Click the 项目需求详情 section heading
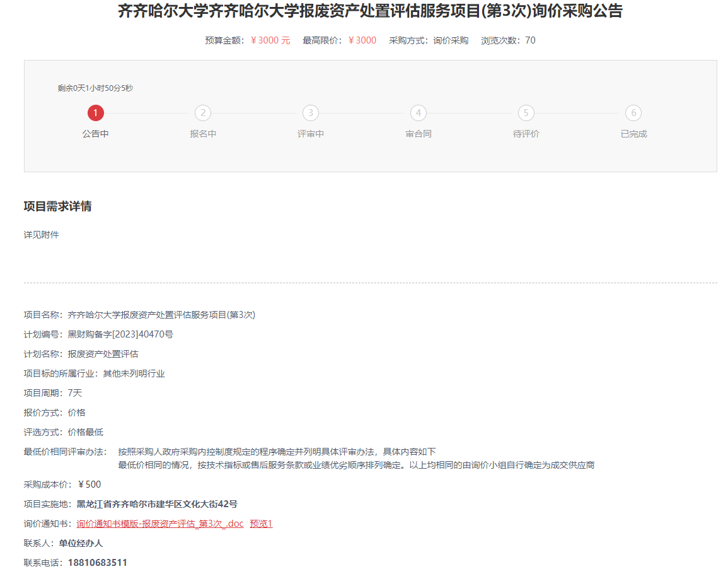728x569 pixels. click(57, 206)
